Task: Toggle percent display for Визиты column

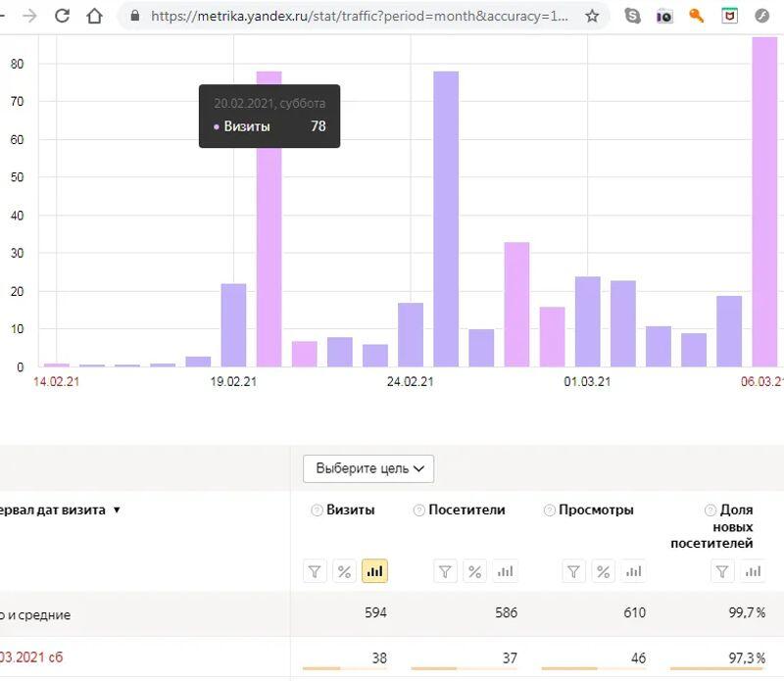Action: (x=344, y=571)
